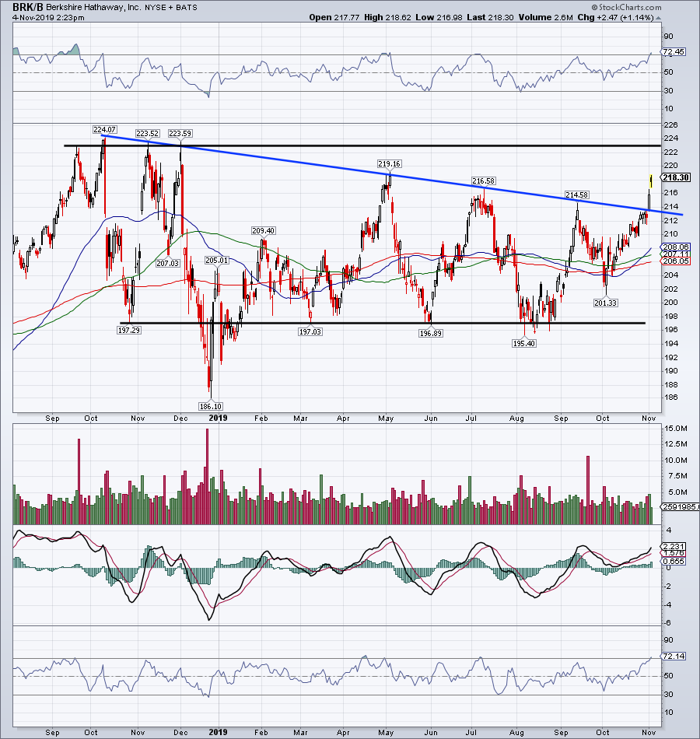
Task: Click the 214.58 peak label
Action: (577, 195)
